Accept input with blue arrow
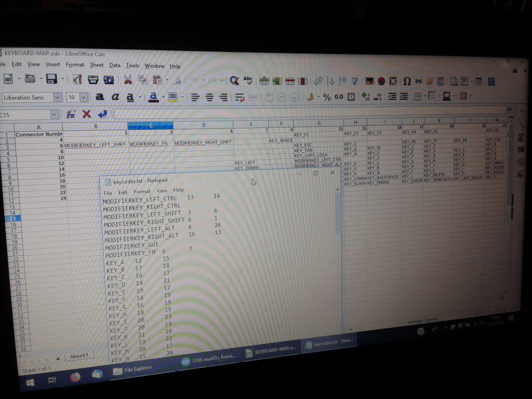 click(102, 114)
